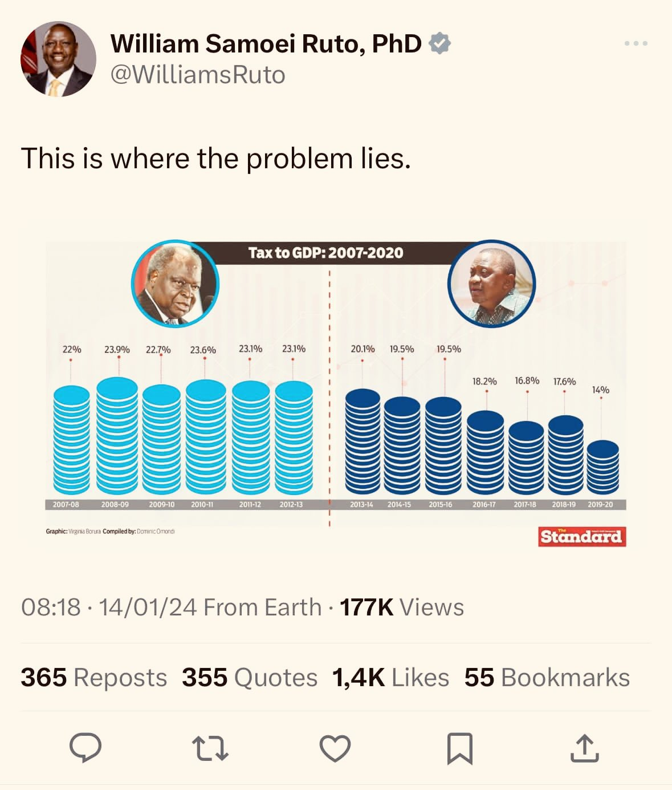
Task: Open the three-dot more options menu
Action: tap(636, 43)
